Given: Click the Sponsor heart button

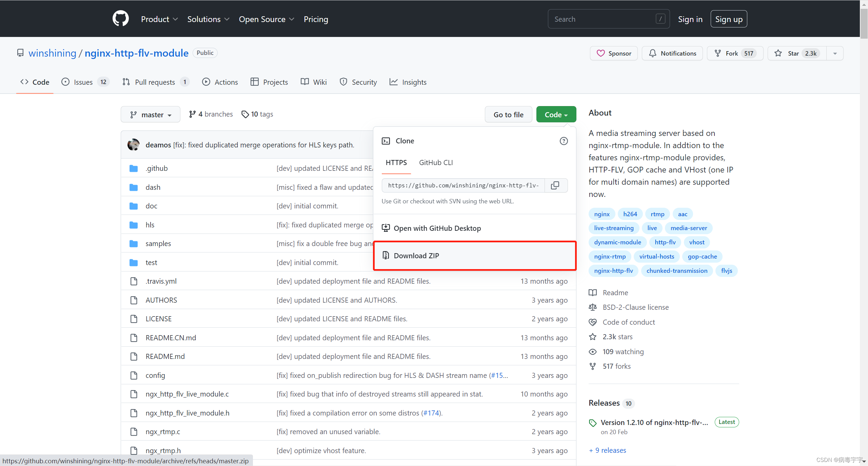Looking at the screenshot, I should click(x=614, y=53).
